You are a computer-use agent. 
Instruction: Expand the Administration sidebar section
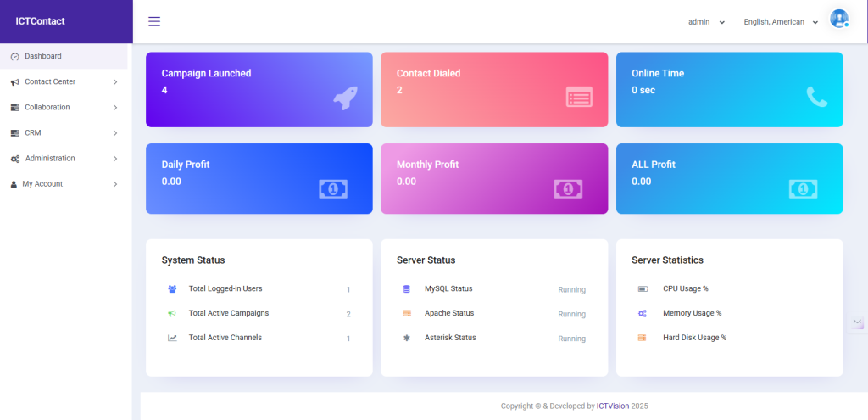[64, 159]
